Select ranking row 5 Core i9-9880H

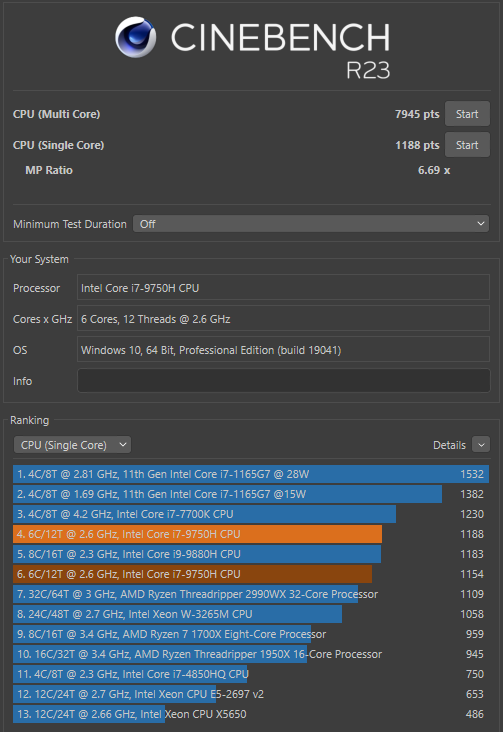[x=251, y=554]
